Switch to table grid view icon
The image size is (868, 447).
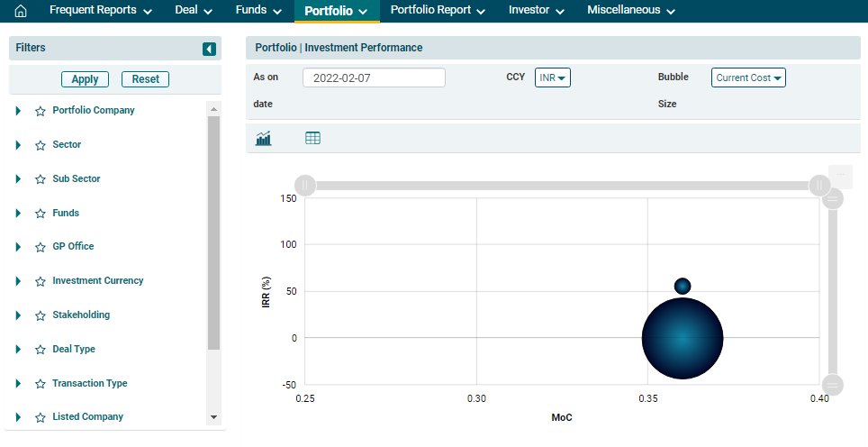coord(312,138)
